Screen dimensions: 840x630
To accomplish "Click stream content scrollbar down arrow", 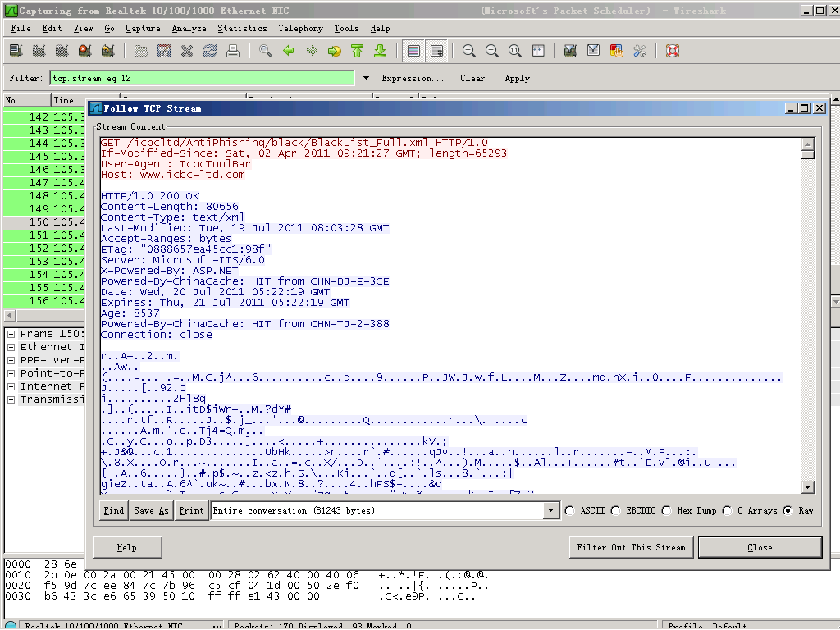I will (808, 487).
